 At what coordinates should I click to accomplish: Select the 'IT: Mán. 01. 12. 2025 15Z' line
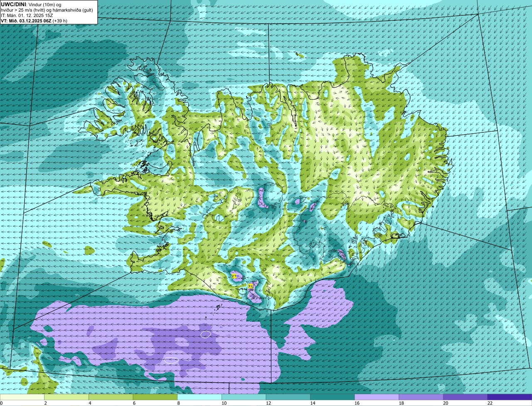pos(27,15)
